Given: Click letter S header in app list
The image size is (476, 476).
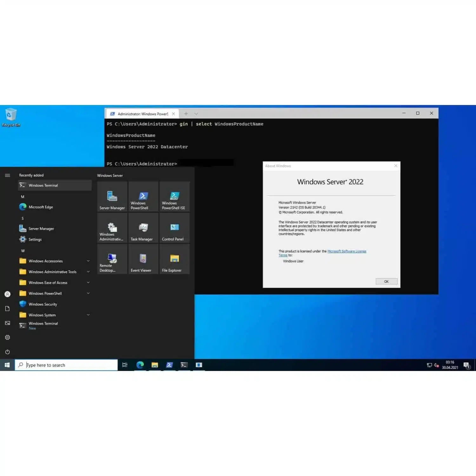Looking at the screenshot, I should (23, 218).
